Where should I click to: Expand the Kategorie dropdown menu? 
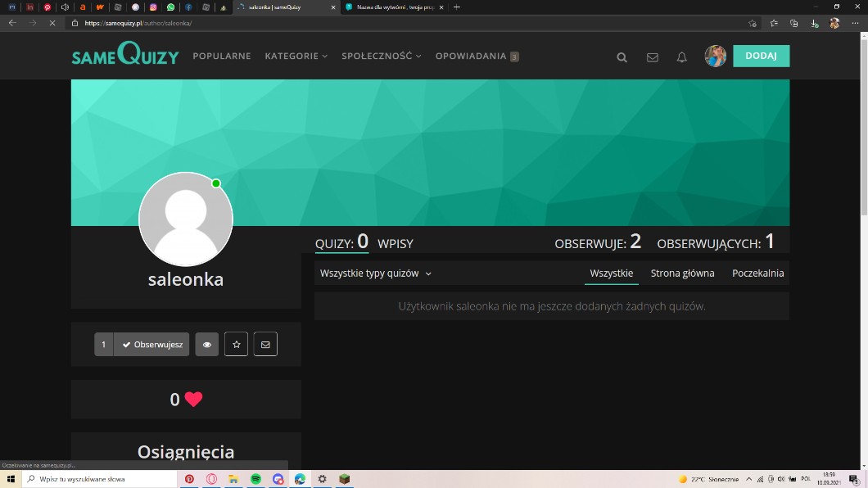point(296,56)
